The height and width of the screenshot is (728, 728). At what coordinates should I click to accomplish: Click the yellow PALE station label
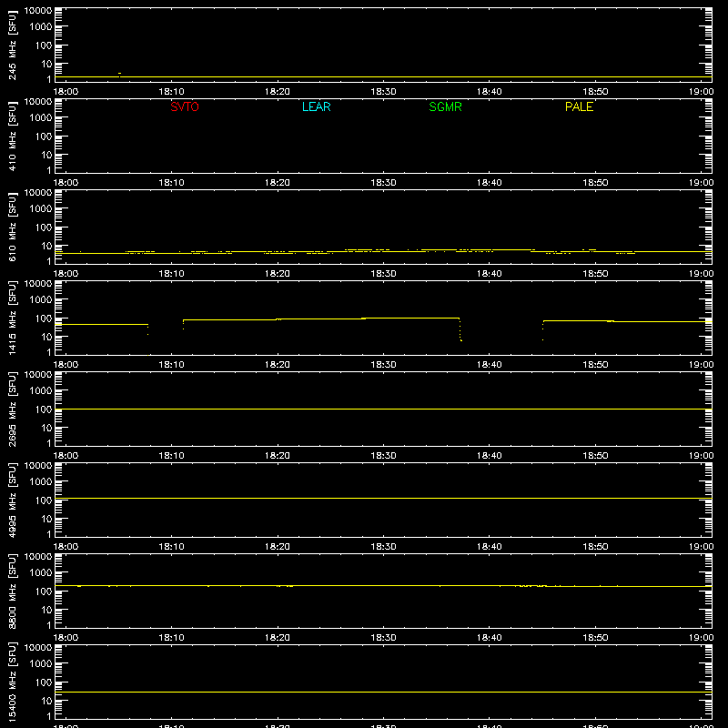[579, 106]
